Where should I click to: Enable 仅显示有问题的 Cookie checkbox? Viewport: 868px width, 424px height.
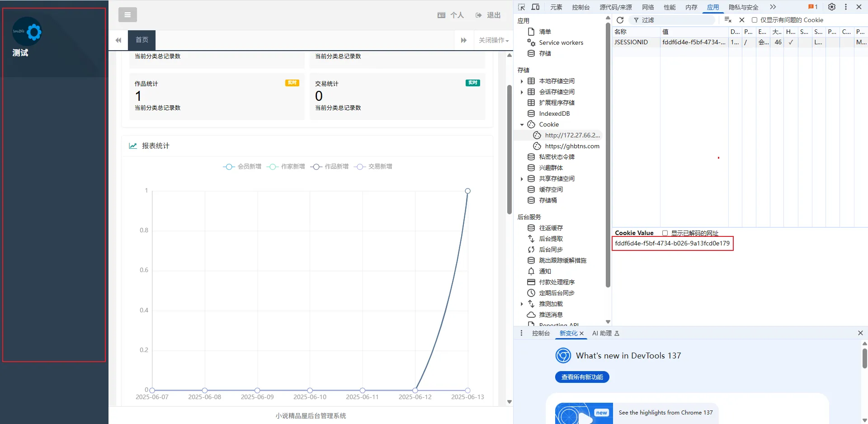(x=754, y=20)
